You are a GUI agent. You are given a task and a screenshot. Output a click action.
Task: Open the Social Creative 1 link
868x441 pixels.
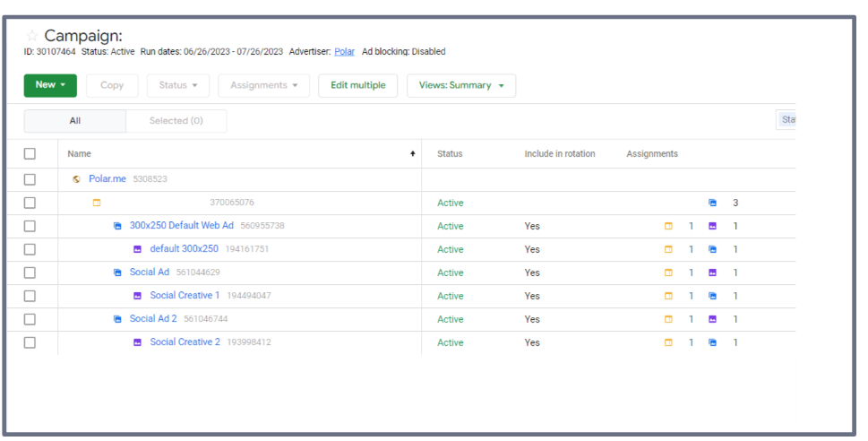pos(185,296)
